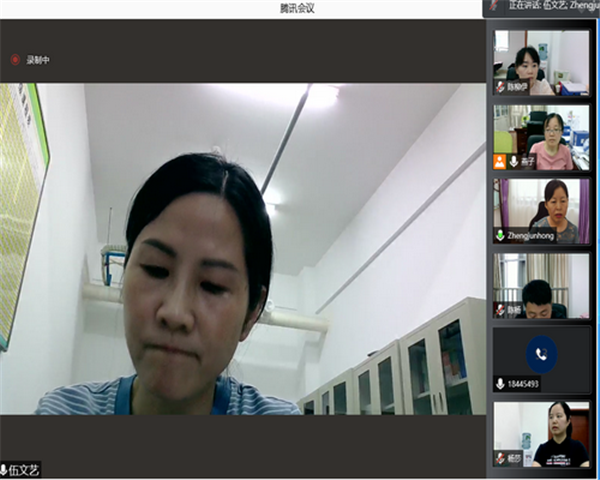Select the 18445493 phone participant tile
The height and width of the screenshot is (480, 600).
point(541,360)
